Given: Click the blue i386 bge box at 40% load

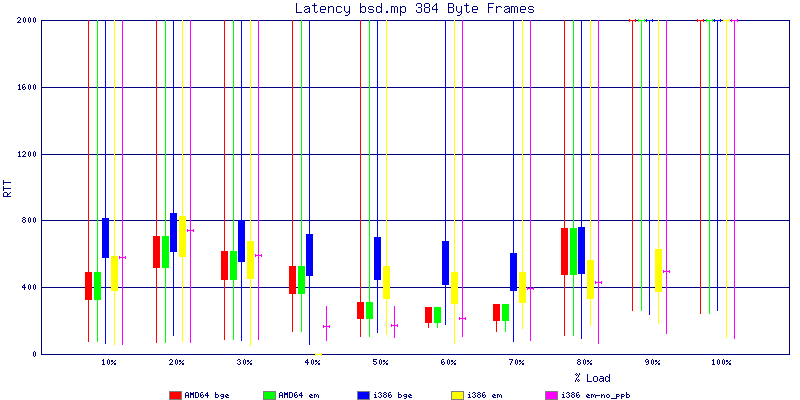Looking at the screenshot, I should click(x=309, y=255).
